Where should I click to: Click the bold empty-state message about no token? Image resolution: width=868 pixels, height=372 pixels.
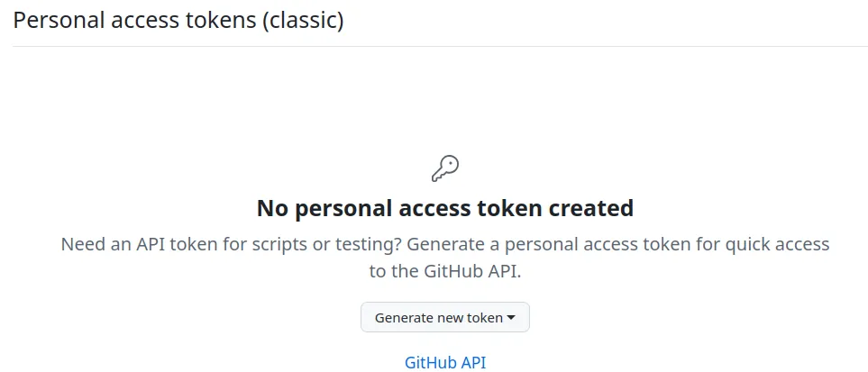[x=445, y=209]
